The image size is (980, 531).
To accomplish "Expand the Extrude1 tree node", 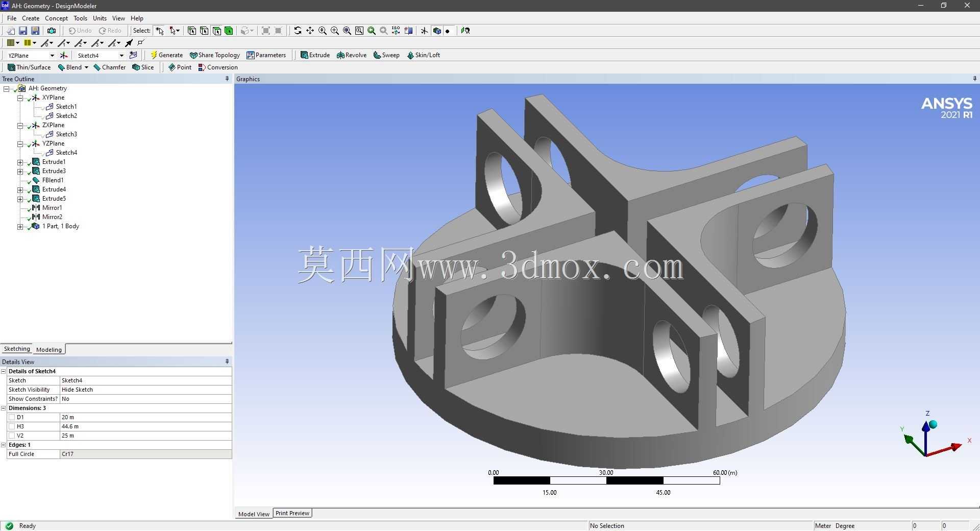I will point(20,162).
